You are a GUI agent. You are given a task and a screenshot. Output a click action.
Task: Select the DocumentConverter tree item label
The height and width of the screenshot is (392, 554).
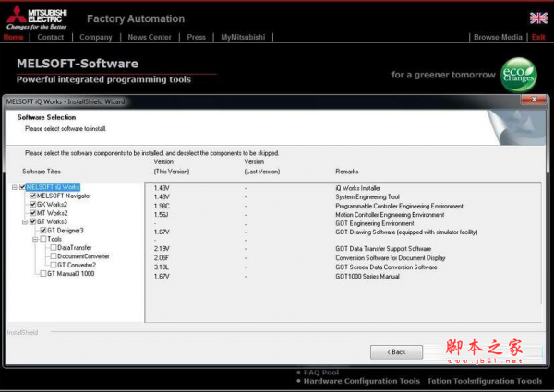(x=83, y=256)
